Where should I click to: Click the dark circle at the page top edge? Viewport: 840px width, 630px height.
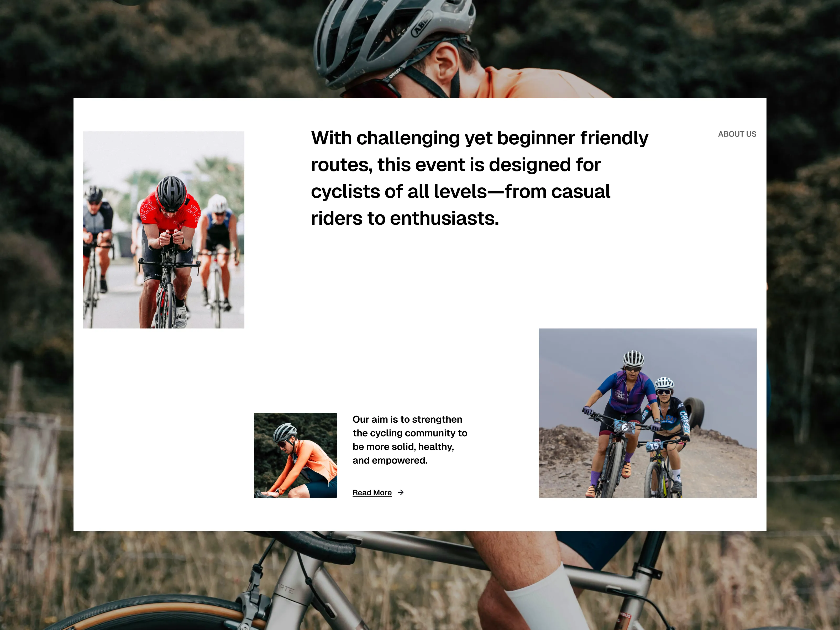tap(130, 2)
